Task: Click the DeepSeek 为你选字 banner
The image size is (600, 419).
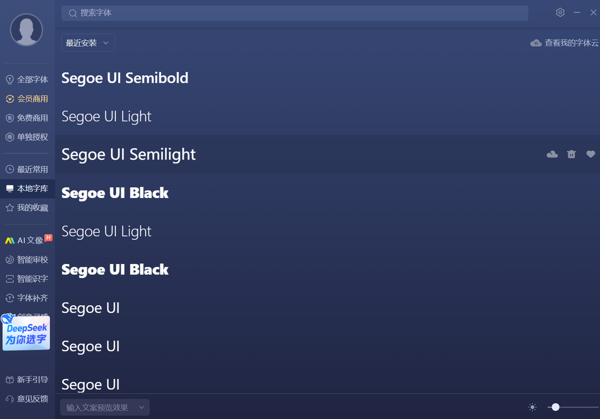Action: pos(26,334)
